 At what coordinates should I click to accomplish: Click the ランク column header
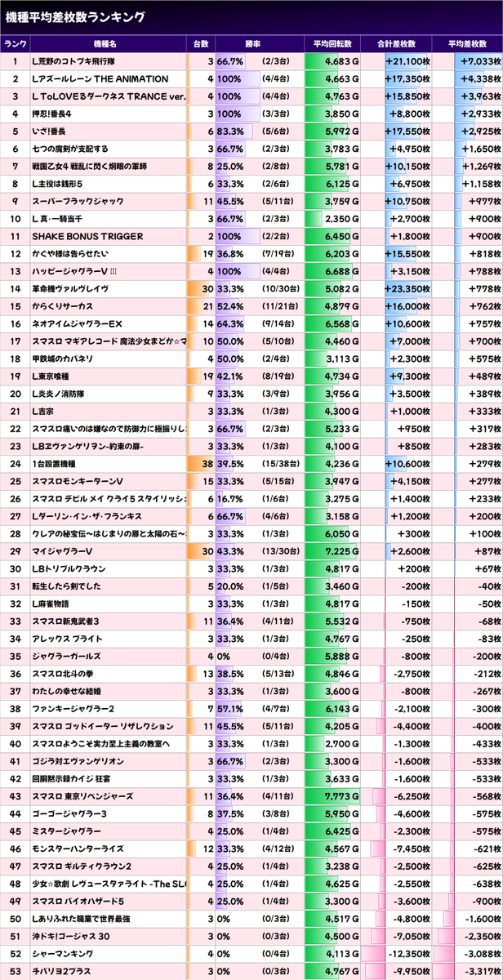pyautogui.click(x=15, y=43)
